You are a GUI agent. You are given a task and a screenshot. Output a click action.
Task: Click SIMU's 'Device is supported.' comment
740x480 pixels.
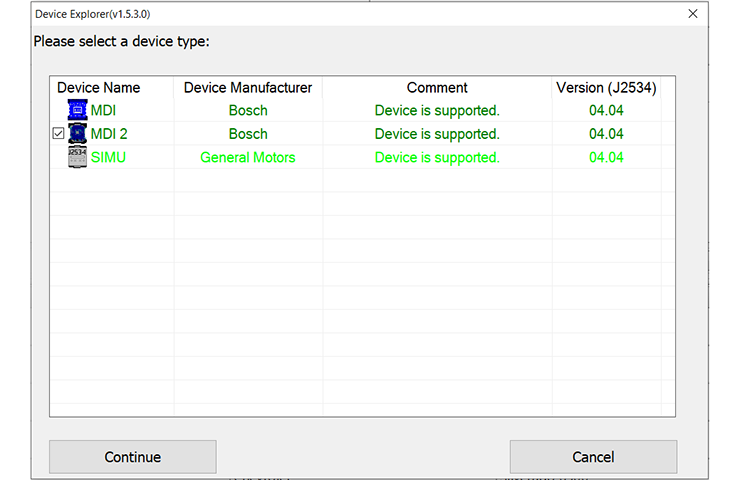[x=437, y=157]
